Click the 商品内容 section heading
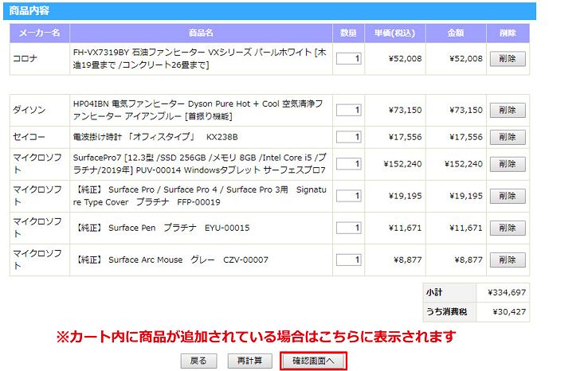The width and height of the screenshot is (588, 371). pyautogui.click(x=29, y=10)
